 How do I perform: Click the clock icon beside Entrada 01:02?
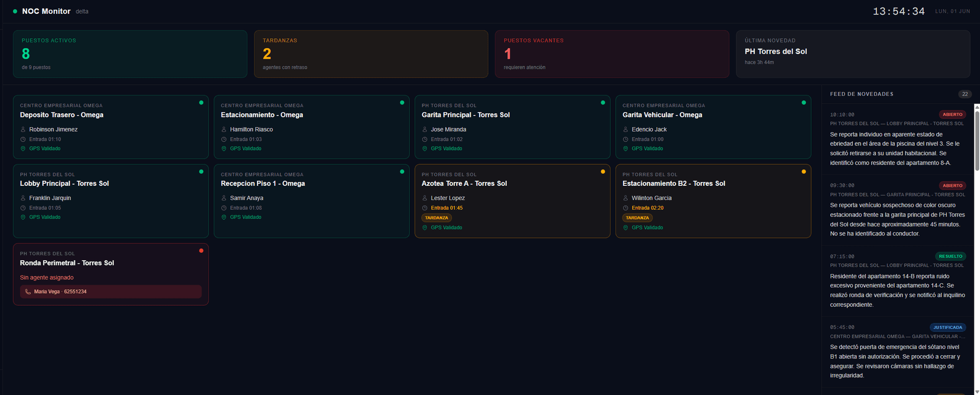point(425,139)
